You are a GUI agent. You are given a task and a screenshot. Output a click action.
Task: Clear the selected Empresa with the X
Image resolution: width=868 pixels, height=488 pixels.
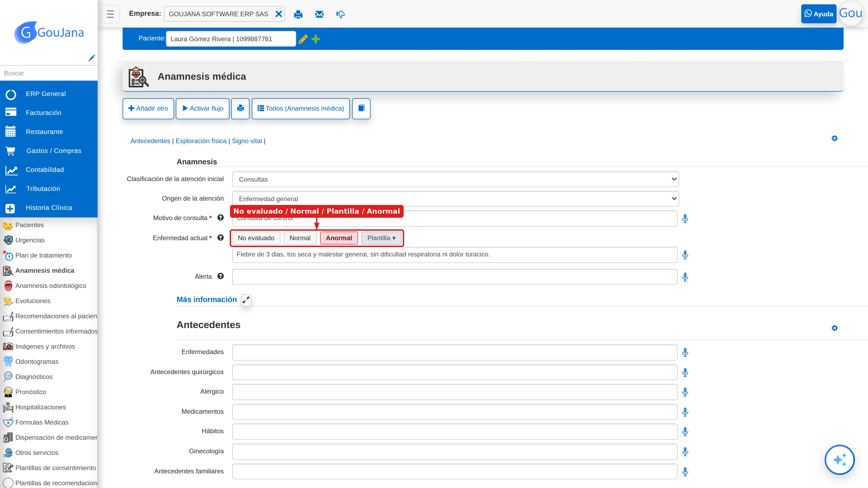pos(279,14)
